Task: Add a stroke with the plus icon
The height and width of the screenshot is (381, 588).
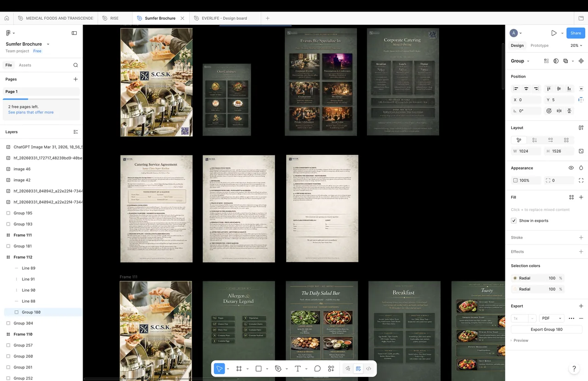Action: (x=581, y=238)
